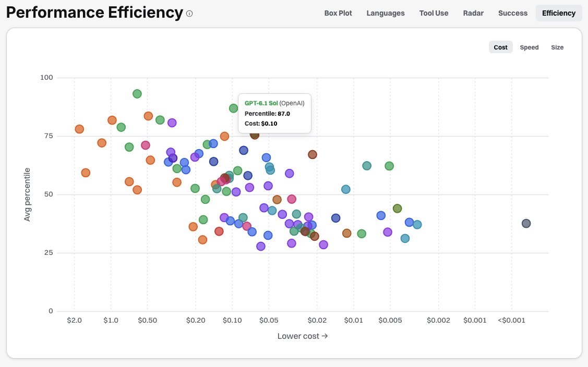
Task: Click the pink dot near percentile 71
Action: tap(146, 145)
